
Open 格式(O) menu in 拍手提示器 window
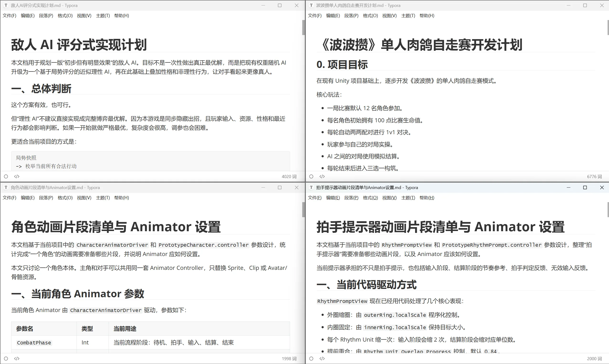coord(370,198)
